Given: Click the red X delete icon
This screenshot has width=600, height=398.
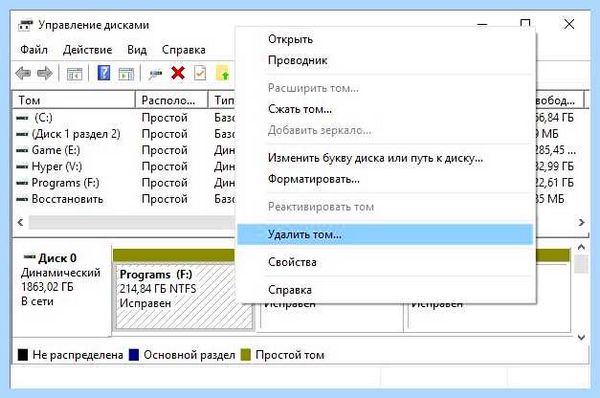Looking at the screenshot, I should (178, 73).
